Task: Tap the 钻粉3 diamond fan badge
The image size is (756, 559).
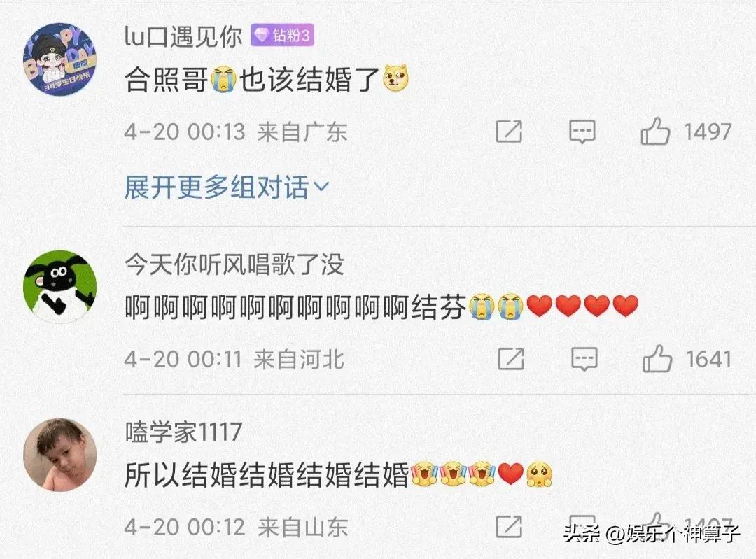Action: click(283, 35)
